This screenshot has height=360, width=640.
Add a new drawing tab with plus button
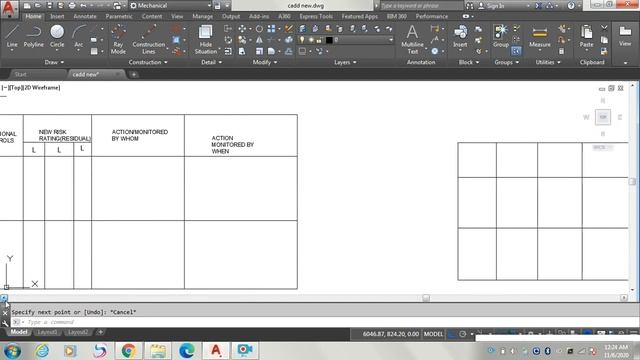pos(133,74)
